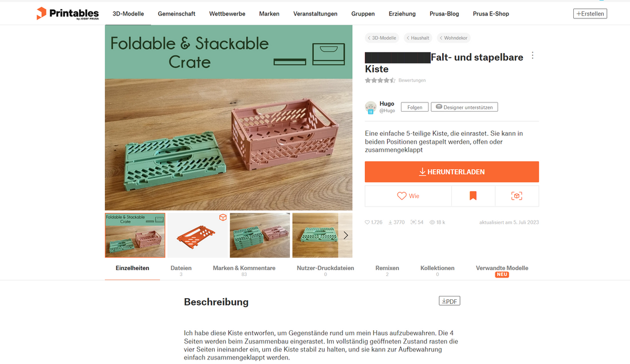630x364 pixels.
Task: Click the 3D viewer cube icon
Action: (x=223, y=217)
